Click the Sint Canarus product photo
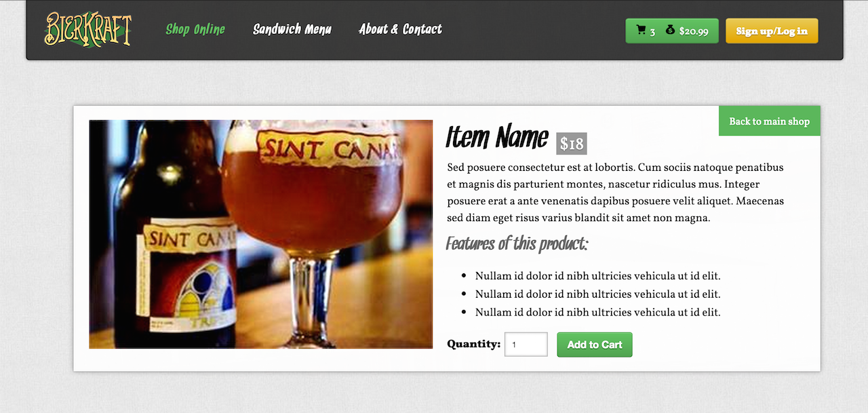 point(261,235)
